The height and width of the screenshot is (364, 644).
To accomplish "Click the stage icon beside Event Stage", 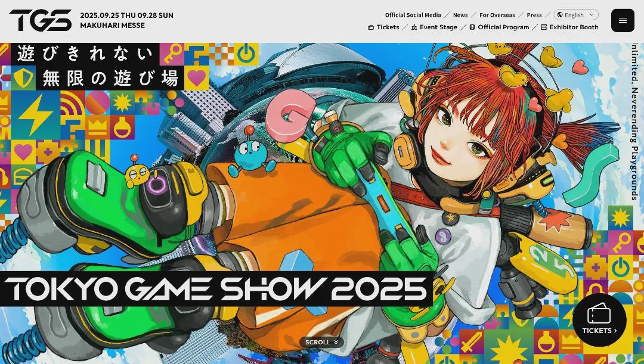I will point(414,27).
